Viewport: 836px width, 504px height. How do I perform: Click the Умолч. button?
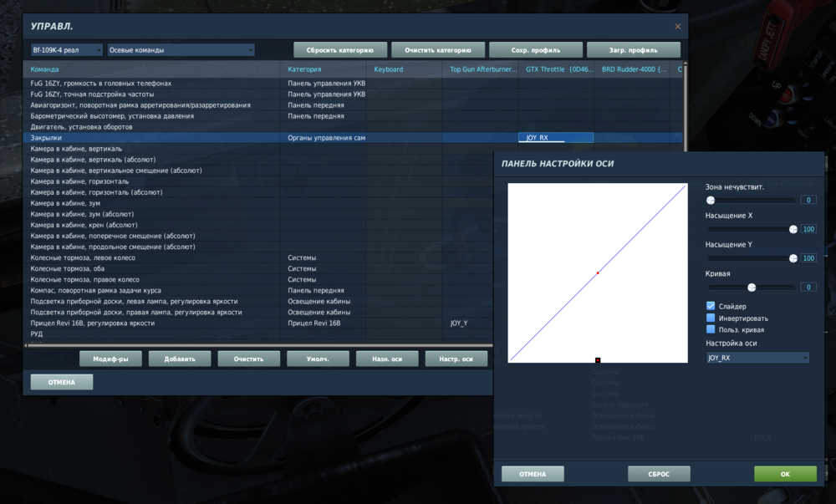[x=318, y=359]
